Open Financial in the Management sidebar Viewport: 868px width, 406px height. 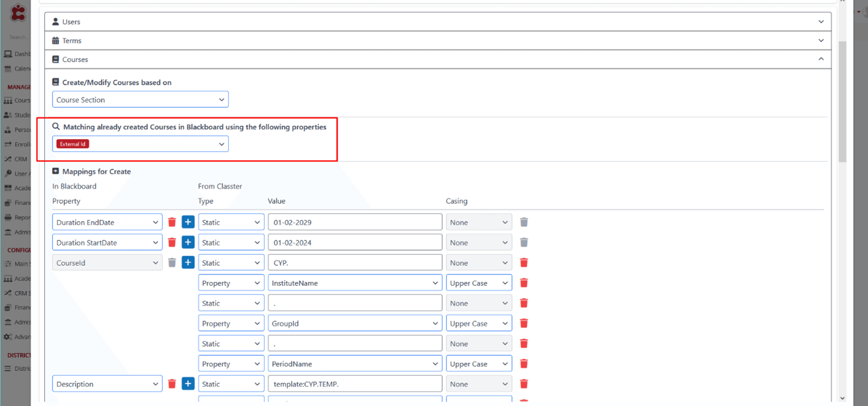coord(17,203)
